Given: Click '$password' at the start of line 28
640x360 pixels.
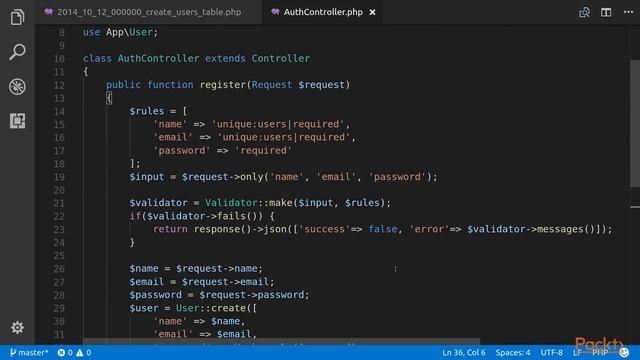Looking at the screenshot, I should click(156, 295).
